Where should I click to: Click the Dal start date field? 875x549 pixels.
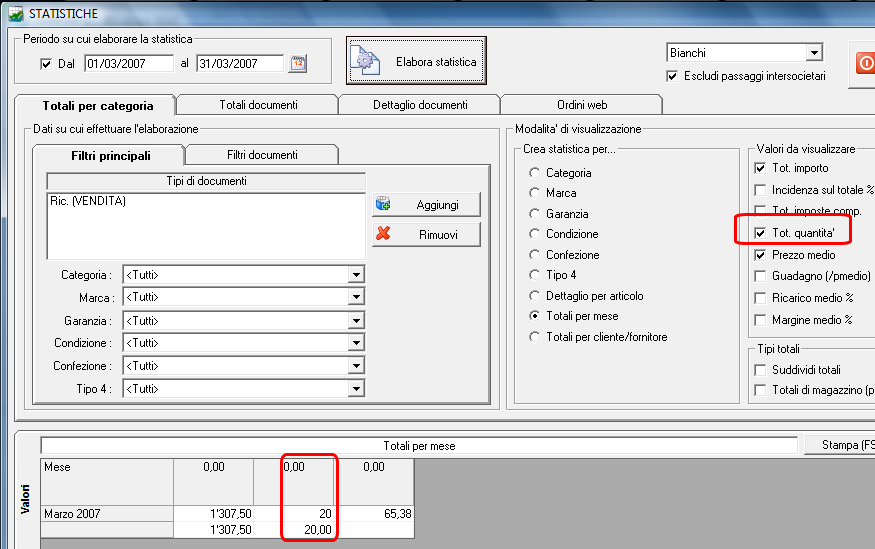click(x=129, y=64)
